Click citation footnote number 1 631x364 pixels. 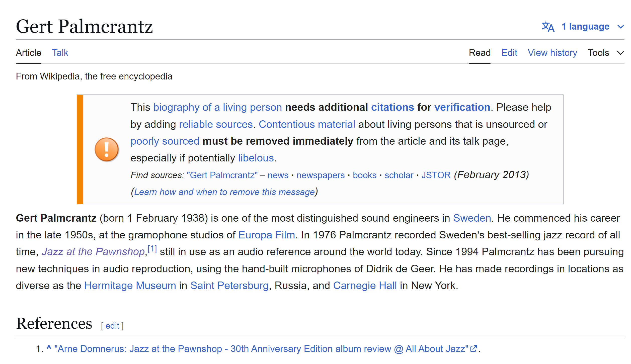click(x=152, y=249)
